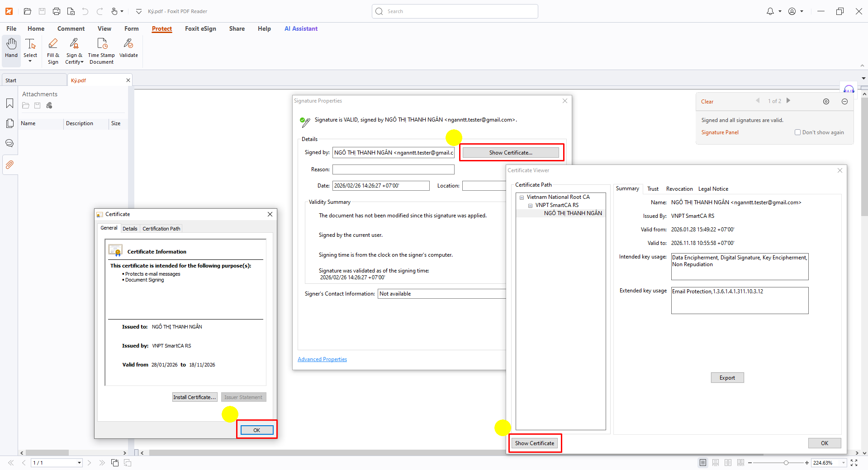Open the Pages thumbnail side panel

pos(9,123)
